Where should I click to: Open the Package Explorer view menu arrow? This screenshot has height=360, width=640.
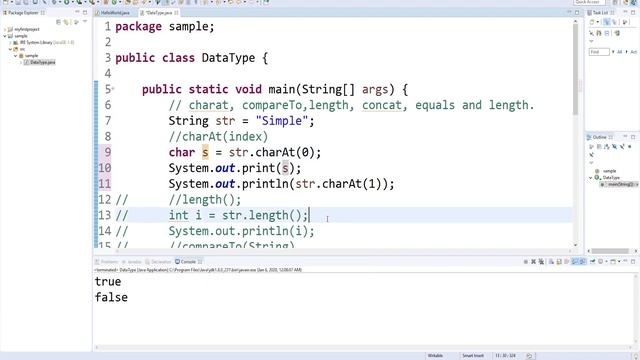85,21
